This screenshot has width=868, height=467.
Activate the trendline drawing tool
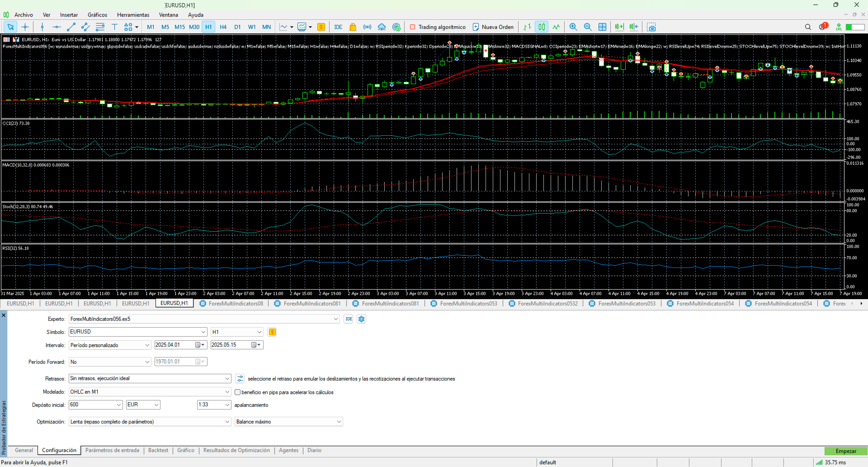pos(71,27)
